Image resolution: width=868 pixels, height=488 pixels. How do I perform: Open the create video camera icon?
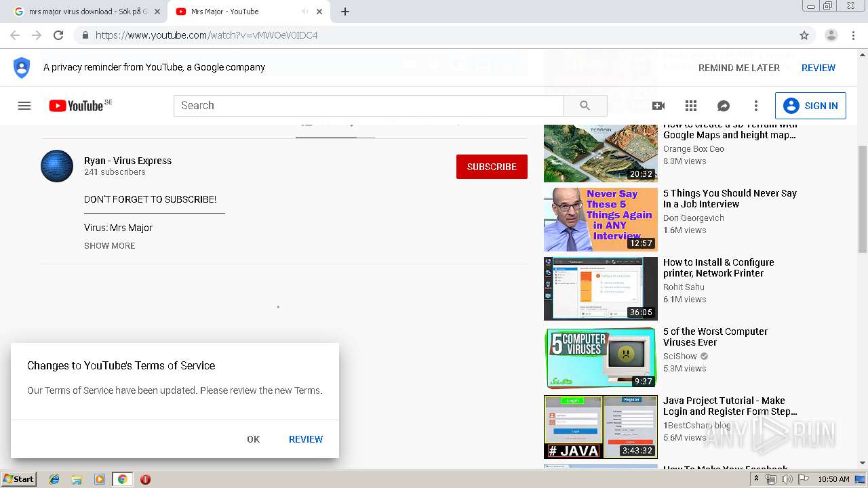[658, 106]
